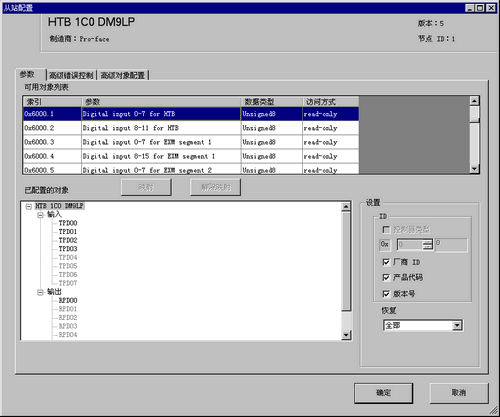Click the configured objects tree scroll-down arrow
The image size is (500, 417).
[346, 335]
